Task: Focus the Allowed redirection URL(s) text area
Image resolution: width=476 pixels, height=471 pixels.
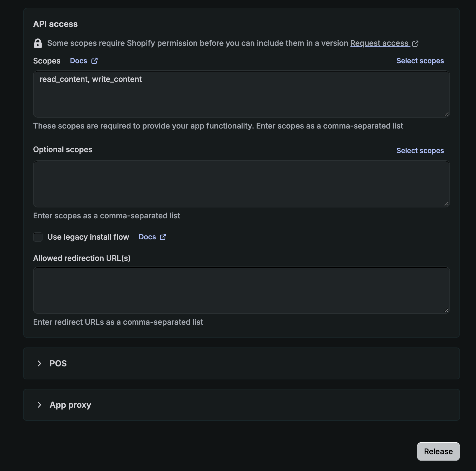Action: [x=241, y=290]
